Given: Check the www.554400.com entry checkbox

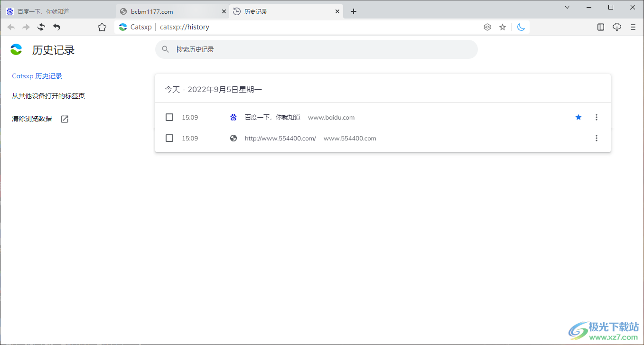Looking at the screenshot, I should click(x=169, y=138).
